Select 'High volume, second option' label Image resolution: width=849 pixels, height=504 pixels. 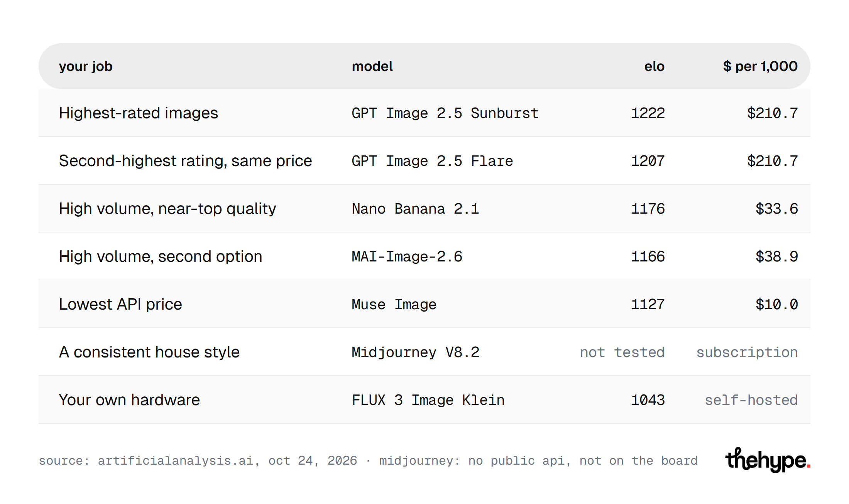pos(161,256)
